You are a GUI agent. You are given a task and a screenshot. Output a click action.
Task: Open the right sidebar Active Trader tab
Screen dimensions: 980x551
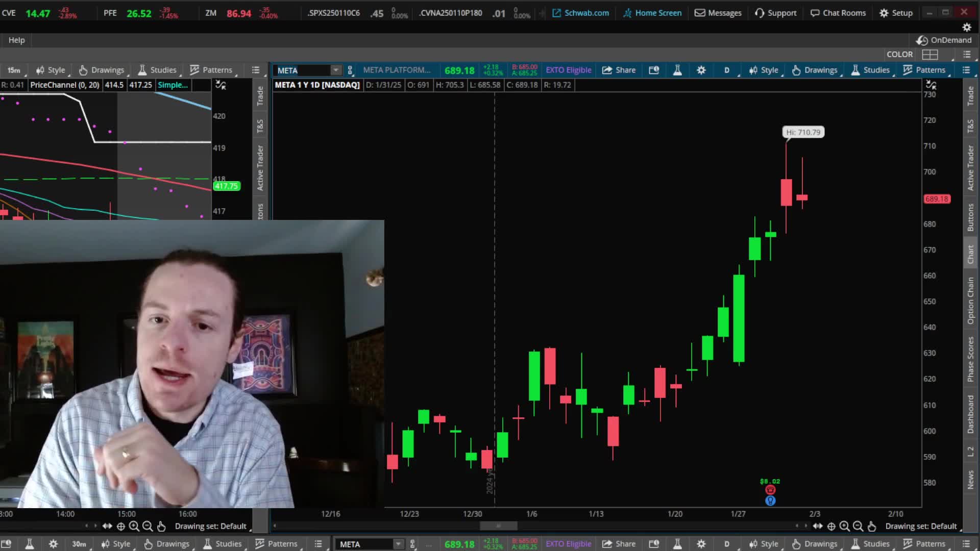970,168
